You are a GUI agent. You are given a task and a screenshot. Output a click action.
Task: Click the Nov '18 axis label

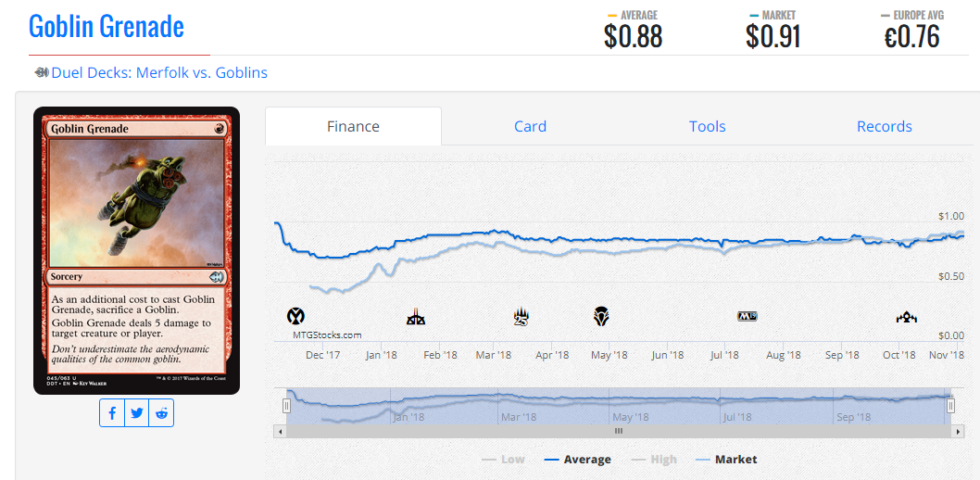click(947, 354)
